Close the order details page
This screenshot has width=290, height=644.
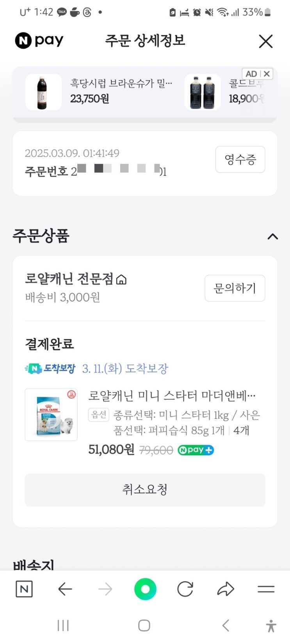(x=265, y=41)
